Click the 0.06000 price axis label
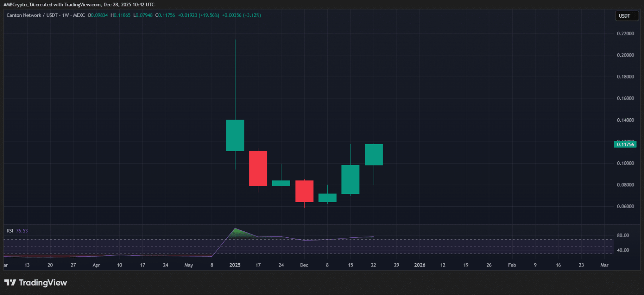 click(x=625, y=206)
